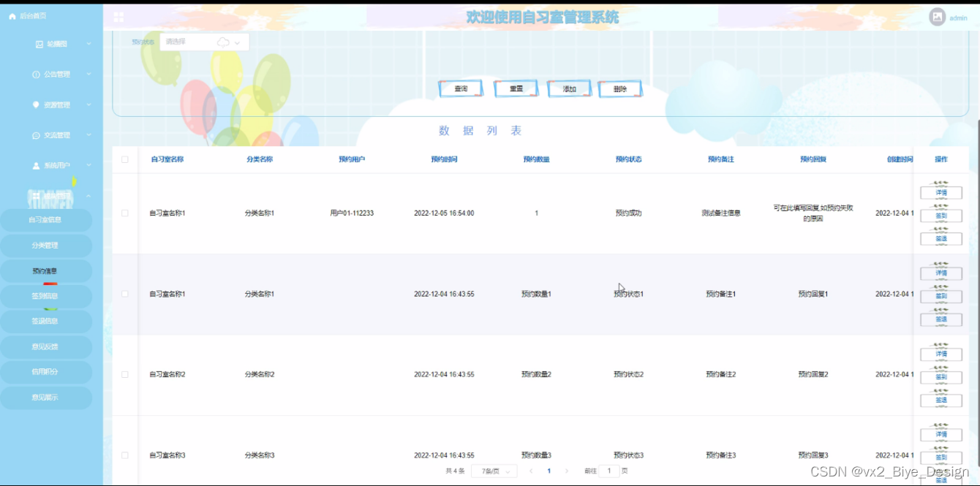980x486 pixels.
Task: Open 签退信息 in the sidebar
Action: [x=45, y=321]
